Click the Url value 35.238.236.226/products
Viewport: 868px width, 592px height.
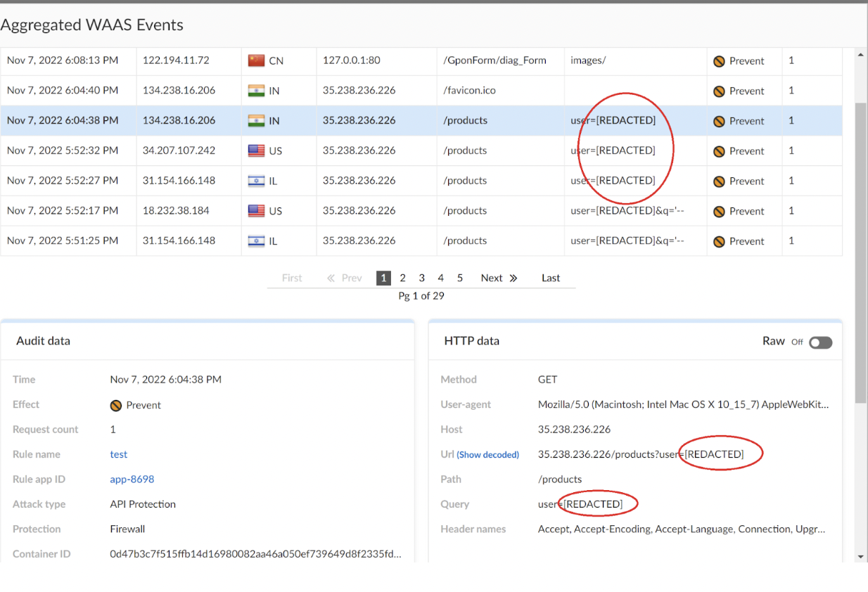pos(641,454)
